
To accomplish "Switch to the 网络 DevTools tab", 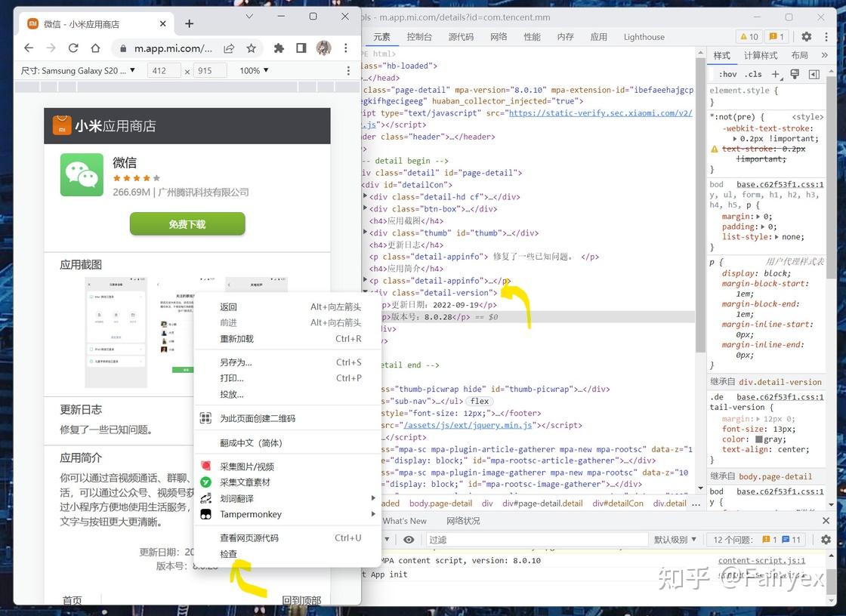I will tap(498, 36).
